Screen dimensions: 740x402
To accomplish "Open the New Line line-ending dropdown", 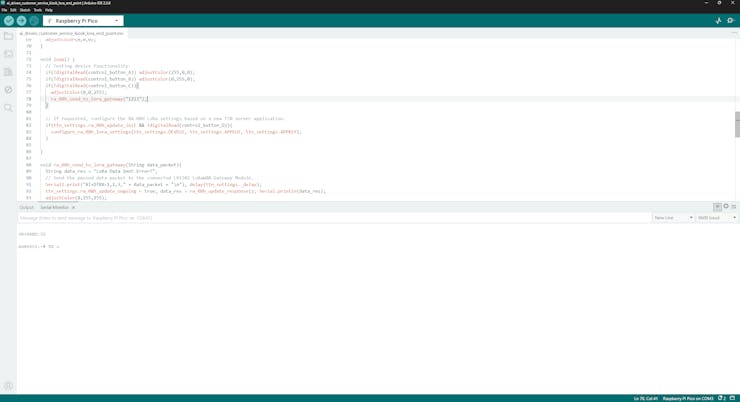I will 673,218.
